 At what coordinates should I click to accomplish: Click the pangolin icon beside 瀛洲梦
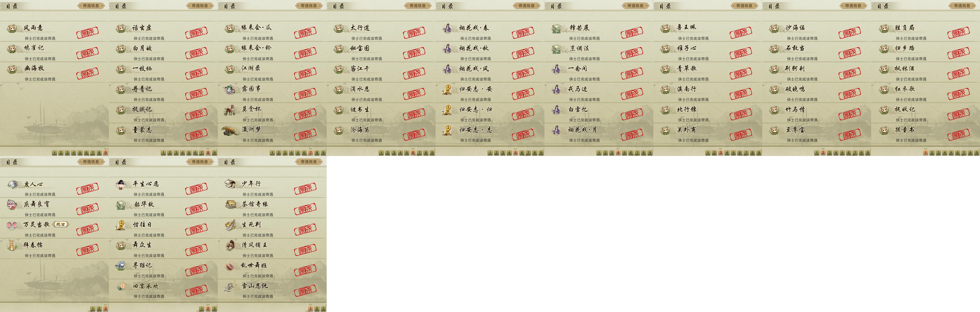231,130
